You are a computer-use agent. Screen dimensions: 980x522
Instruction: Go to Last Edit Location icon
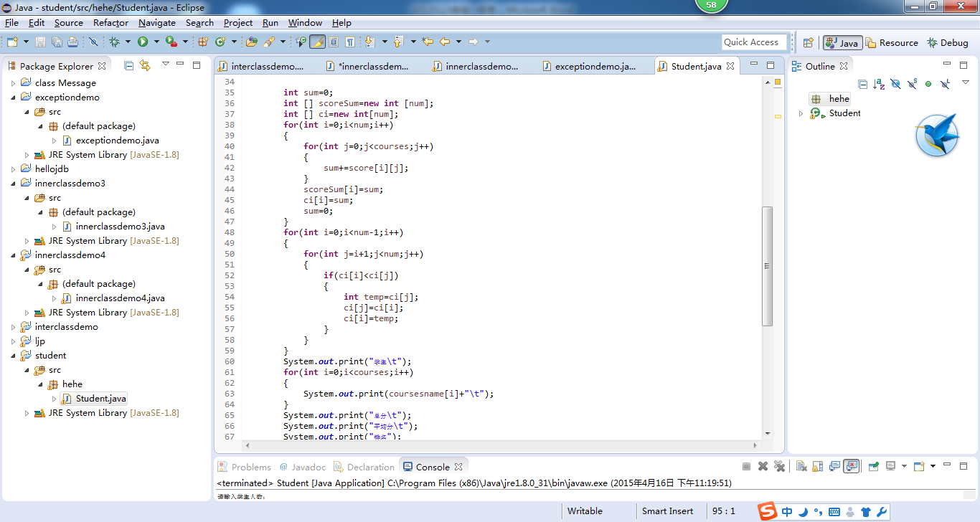pyautogui.click(x=428, y=42)
